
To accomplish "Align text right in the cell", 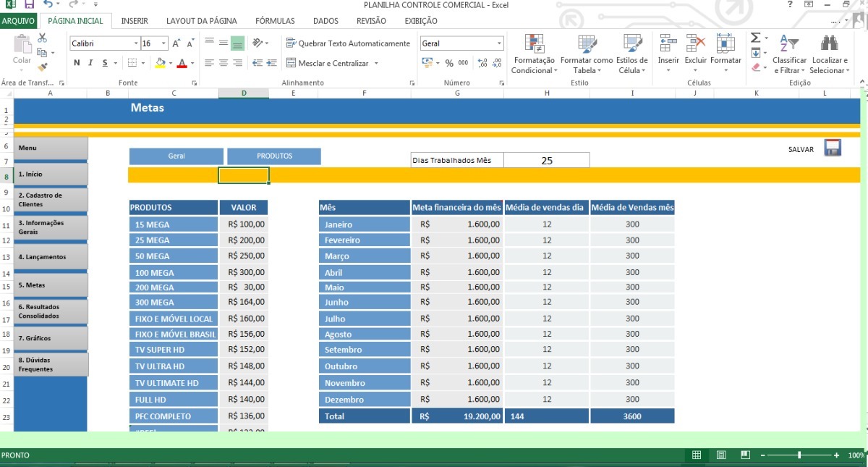I will pyautogui.click(x=237, y=63).
